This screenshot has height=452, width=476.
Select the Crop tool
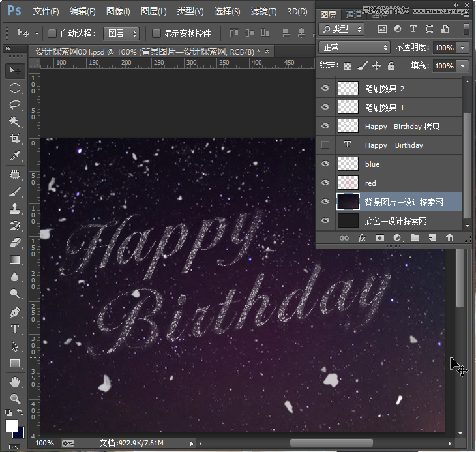(14, 138)
